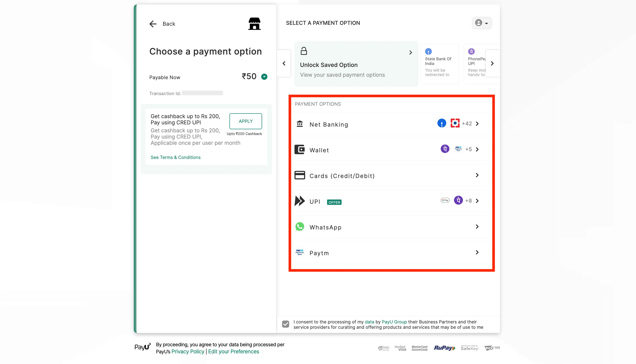Click PhonePe logo in Wallet row
Viewport: 636px width, 364px height.
click(445, 149)
